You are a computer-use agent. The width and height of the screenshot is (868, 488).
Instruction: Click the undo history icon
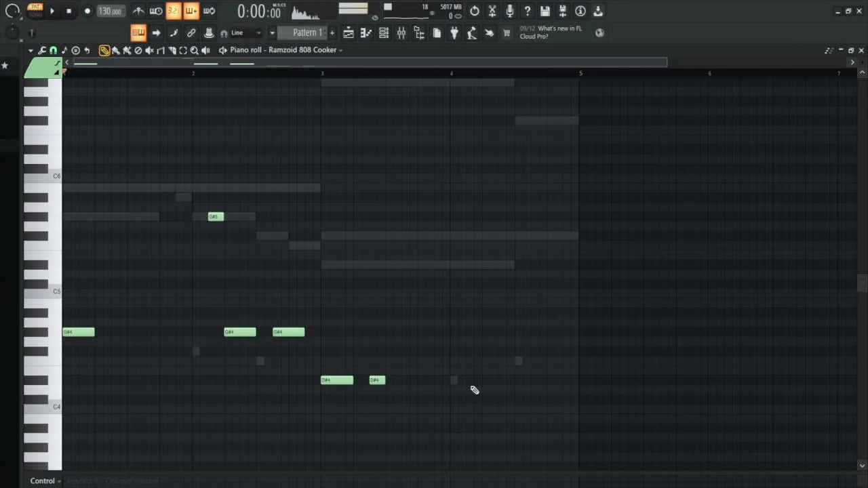[x=475, y=11]
